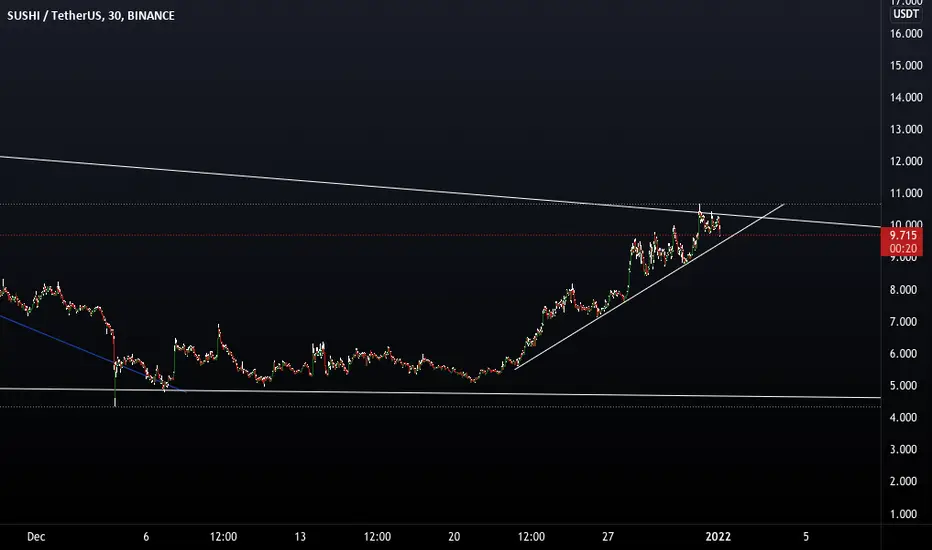This screenshot has height=550, width=932.
Task: Click the 6 date label on time axis
Action: 146,537
